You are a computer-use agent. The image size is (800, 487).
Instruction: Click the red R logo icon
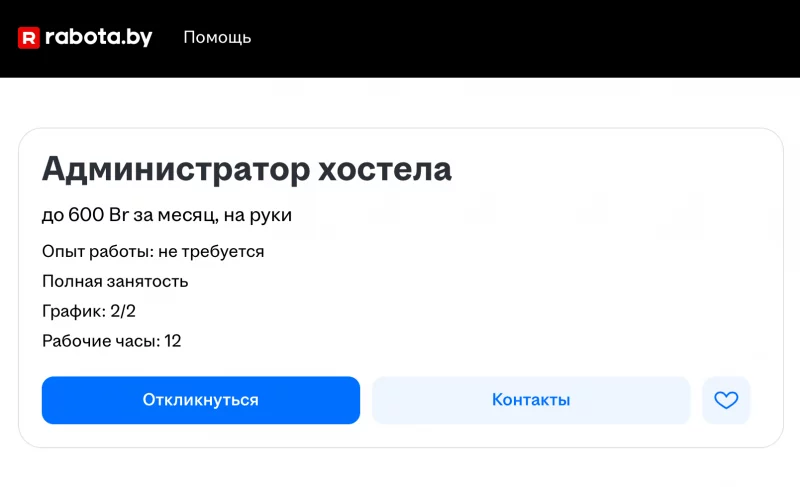pyautogui.click(x=28, y=38)
